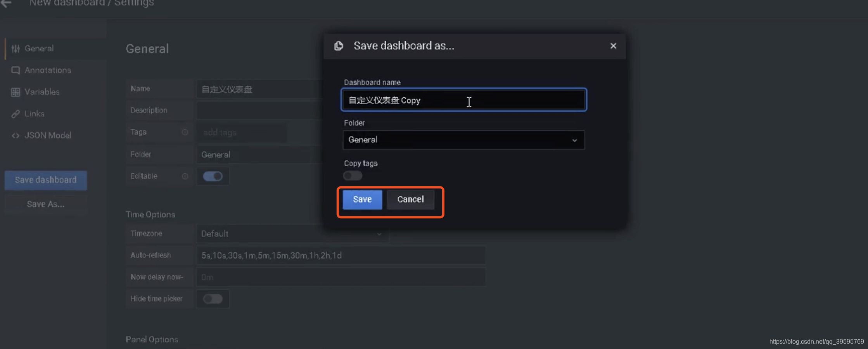Click the Dashboard name label
This screenshot has height=349, width=868.
[x=372, y=82]
